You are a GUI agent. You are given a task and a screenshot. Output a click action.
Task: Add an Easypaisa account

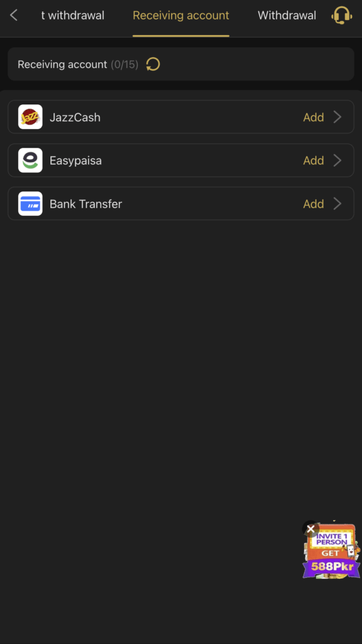tap(314, 160)
